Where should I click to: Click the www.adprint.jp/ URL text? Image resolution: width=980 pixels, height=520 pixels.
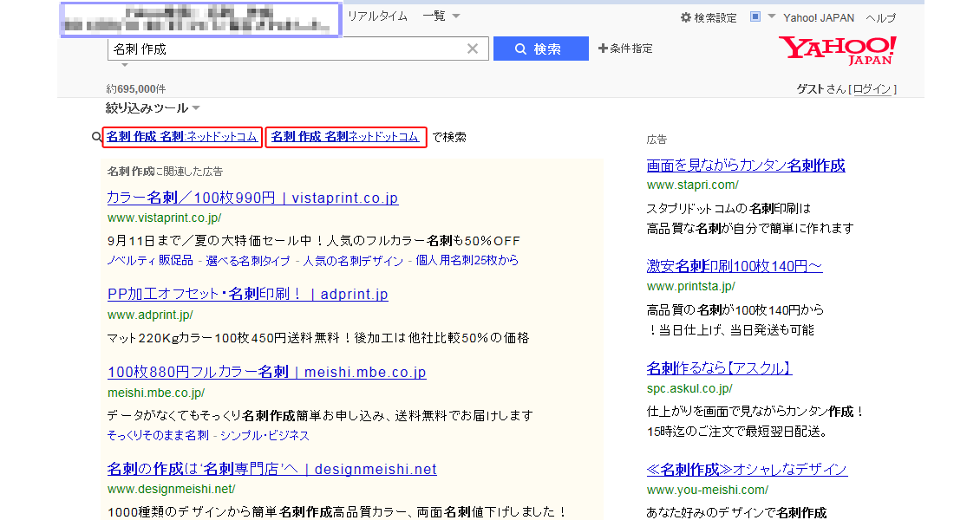click(x=150, y=315)
